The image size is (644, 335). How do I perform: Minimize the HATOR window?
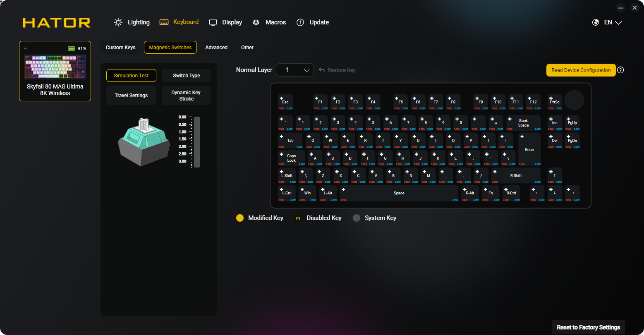tap(620, 8)
